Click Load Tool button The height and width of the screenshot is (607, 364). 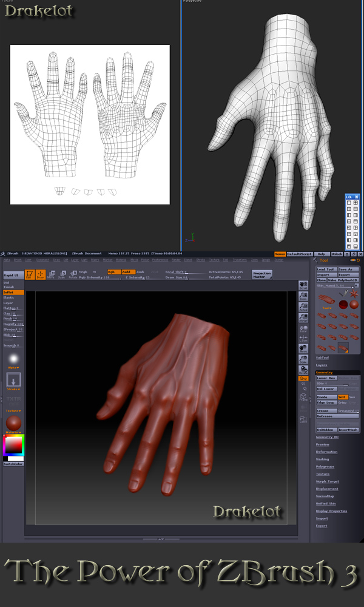[326, 270]
